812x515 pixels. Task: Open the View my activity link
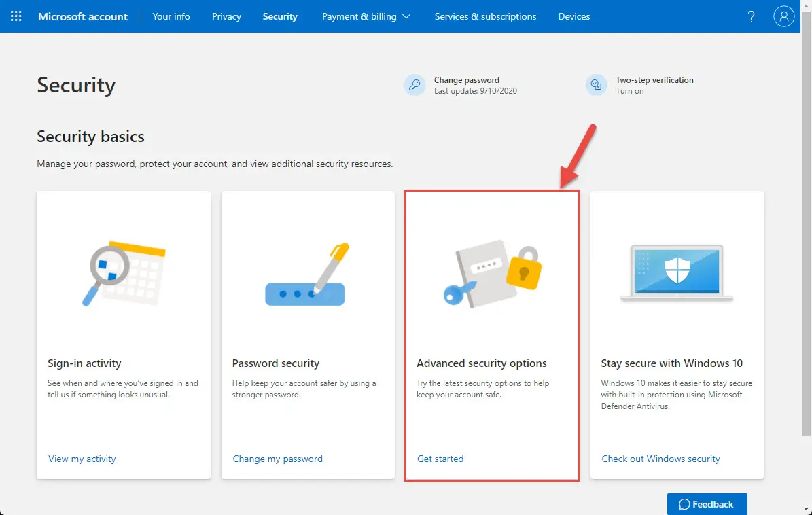[x=82, y=459]
